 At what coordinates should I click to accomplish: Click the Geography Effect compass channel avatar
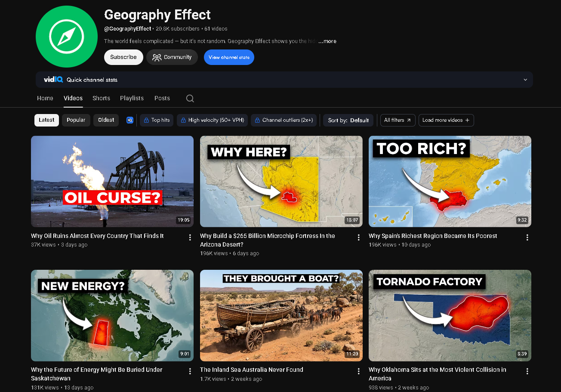click(67, 37)
